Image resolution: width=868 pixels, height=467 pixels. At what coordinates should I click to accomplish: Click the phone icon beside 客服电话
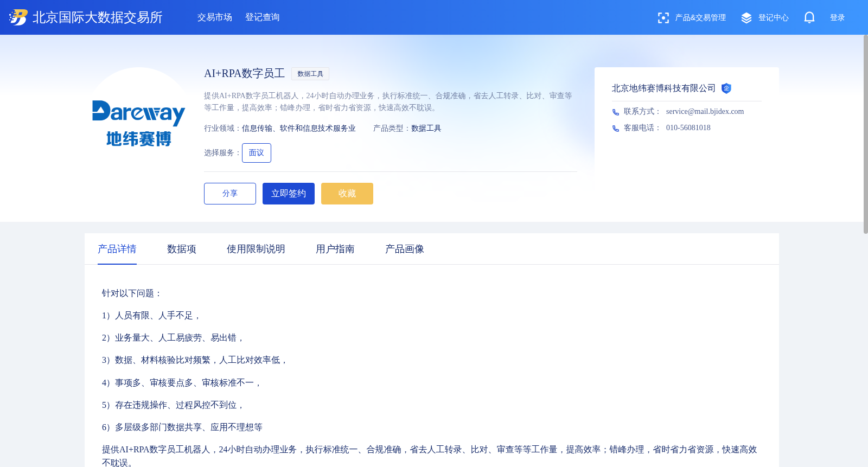[x=616, y=129]
